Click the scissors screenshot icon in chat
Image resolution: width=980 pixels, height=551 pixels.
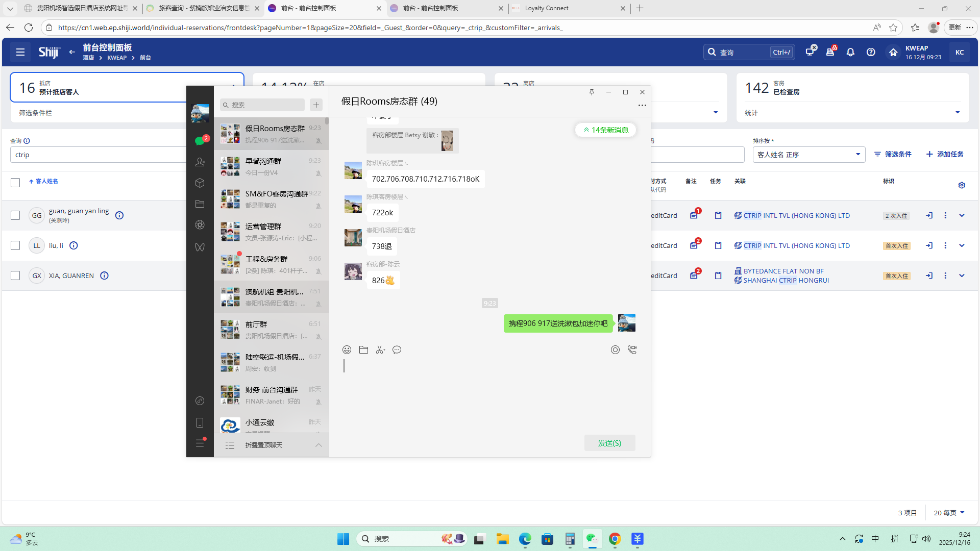[380, 349]
